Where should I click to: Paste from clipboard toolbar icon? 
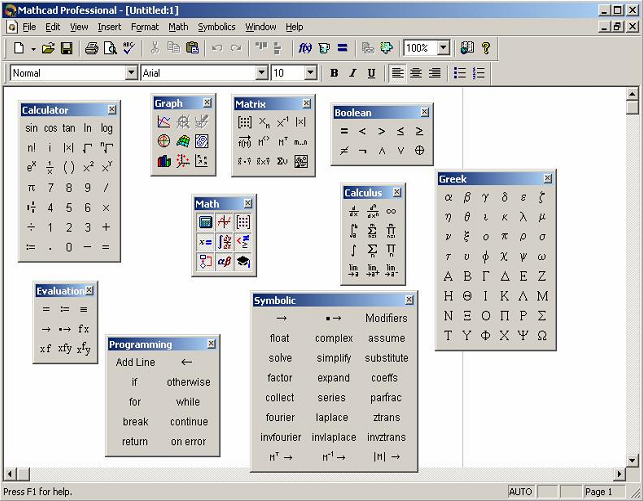pos(192,48)
